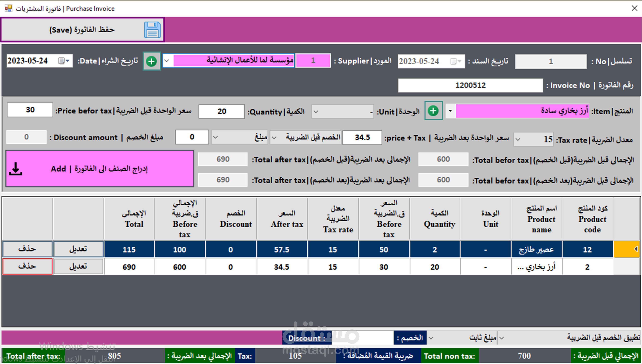Click the floppy disk save icon
This screenshot has width=642, height=364.
(152, 30)
